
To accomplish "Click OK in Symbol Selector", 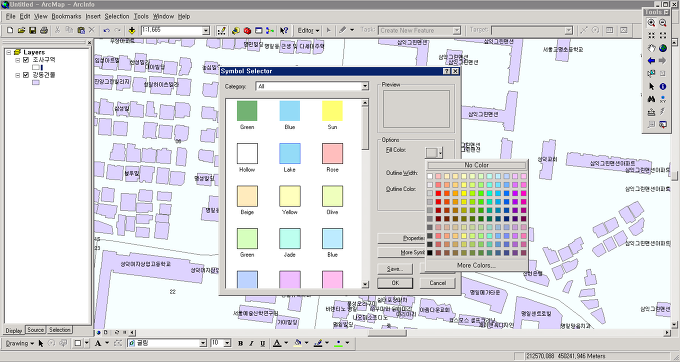I will coord(395,283).
